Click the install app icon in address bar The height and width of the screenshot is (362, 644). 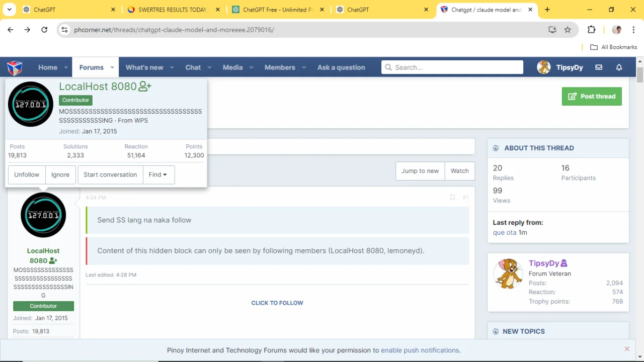pos(552,30)
